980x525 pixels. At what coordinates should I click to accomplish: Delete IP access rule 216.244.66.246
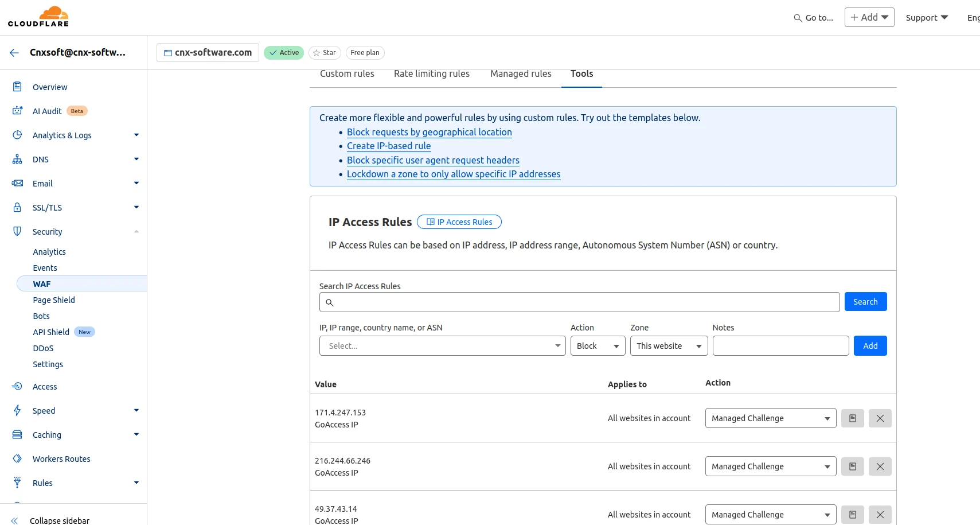point(880,466)
